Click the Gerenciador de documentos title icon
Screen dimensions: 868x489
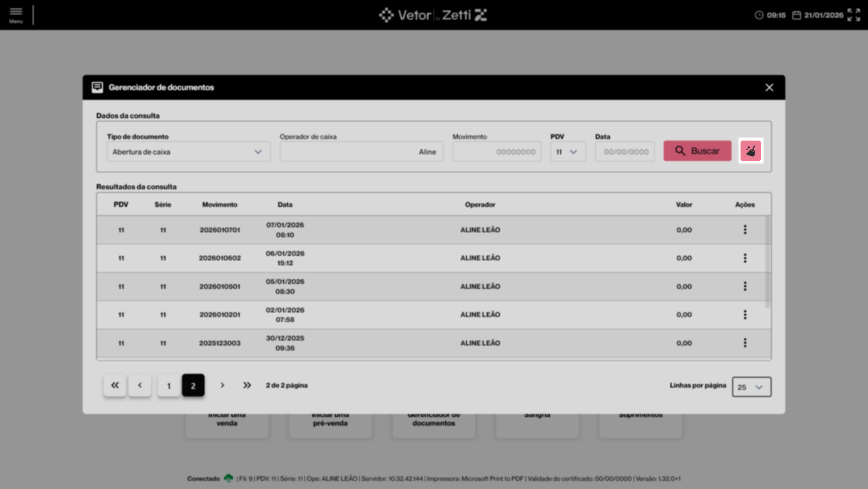(x=97, y=87)
